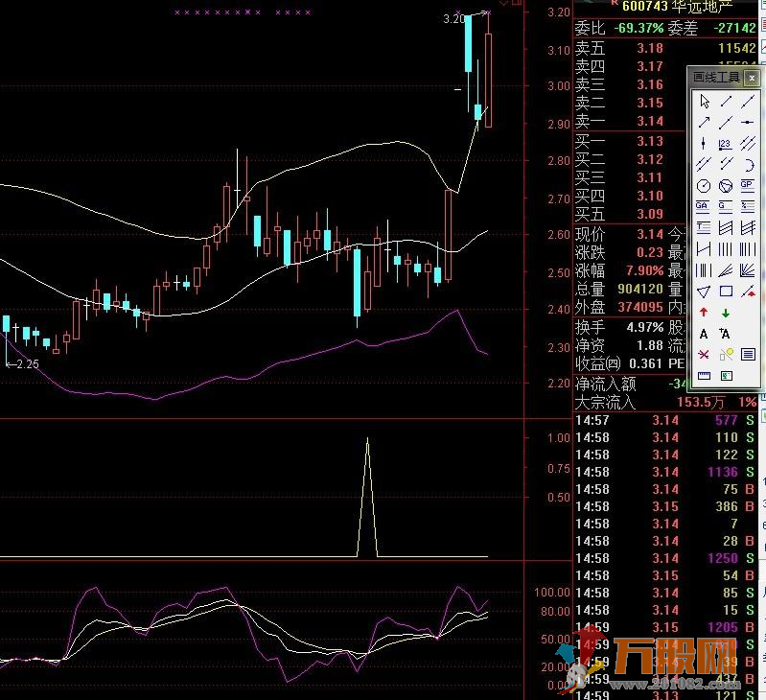This screenshot has width=766, height=700.
Task: Pick the circle drawing tool
Action: tap(703, 185)
